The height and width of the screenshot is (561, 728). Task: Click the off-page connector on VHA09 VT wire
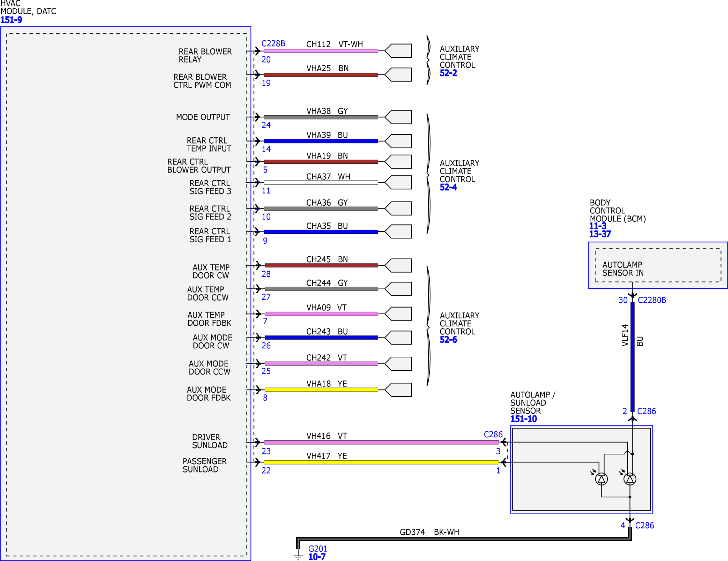coord(398,314)
